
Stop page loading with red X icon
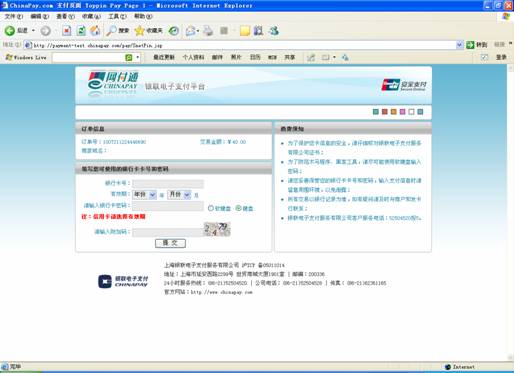pyautogui.click(x=67, y=31)
